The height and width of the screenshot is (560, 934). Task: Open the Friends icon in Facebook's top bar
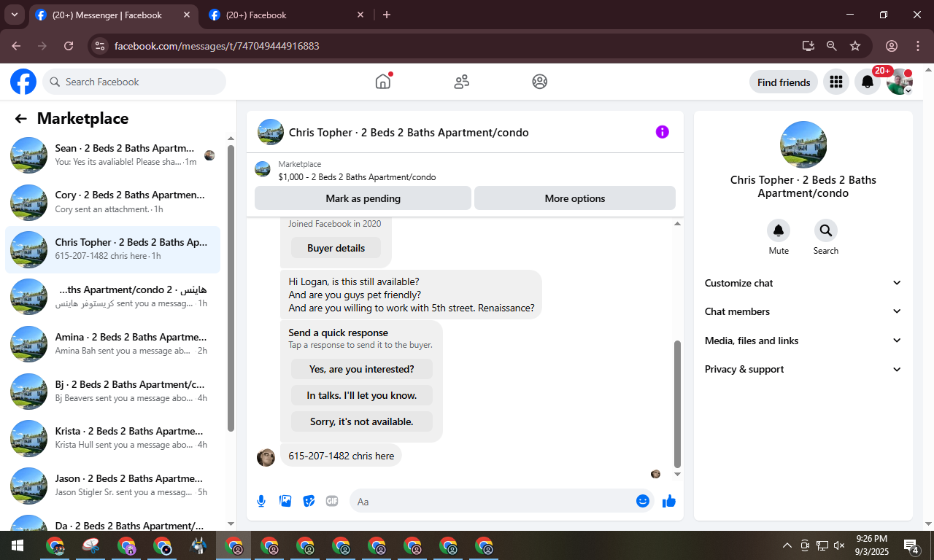click(x=461, y=82)
